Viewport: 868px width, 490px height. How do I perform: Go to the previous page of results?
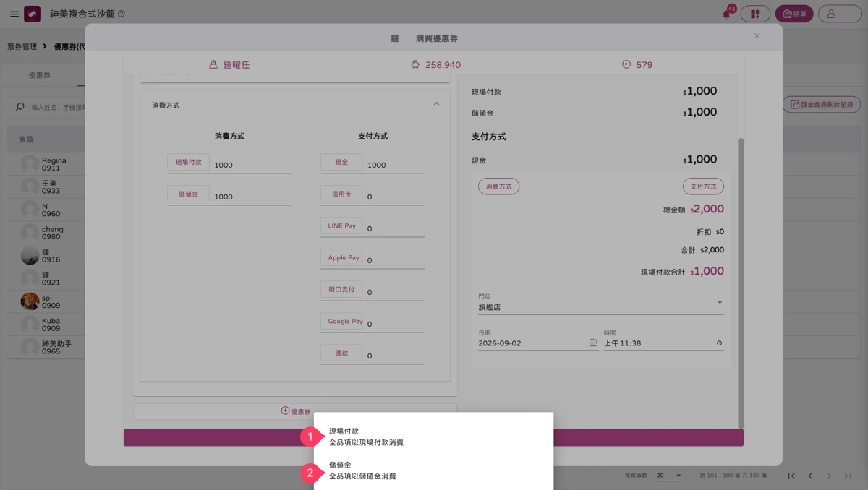[810, 476]
